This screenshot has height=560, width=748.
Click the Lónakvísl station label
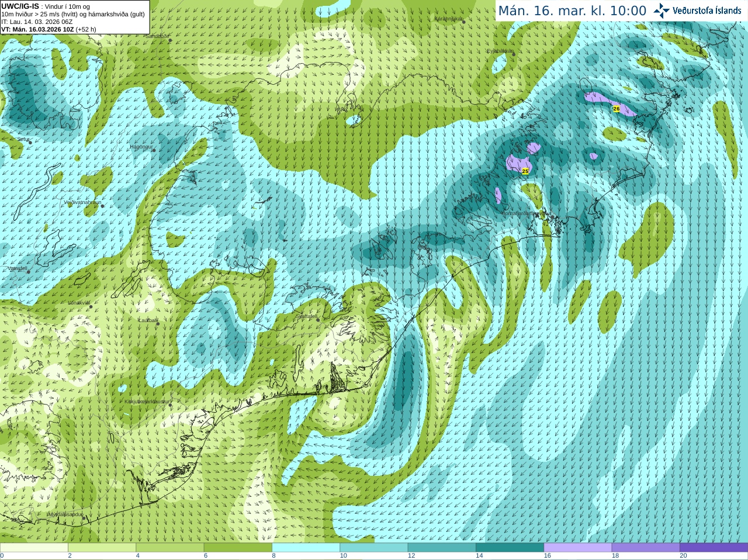(79, 303)
